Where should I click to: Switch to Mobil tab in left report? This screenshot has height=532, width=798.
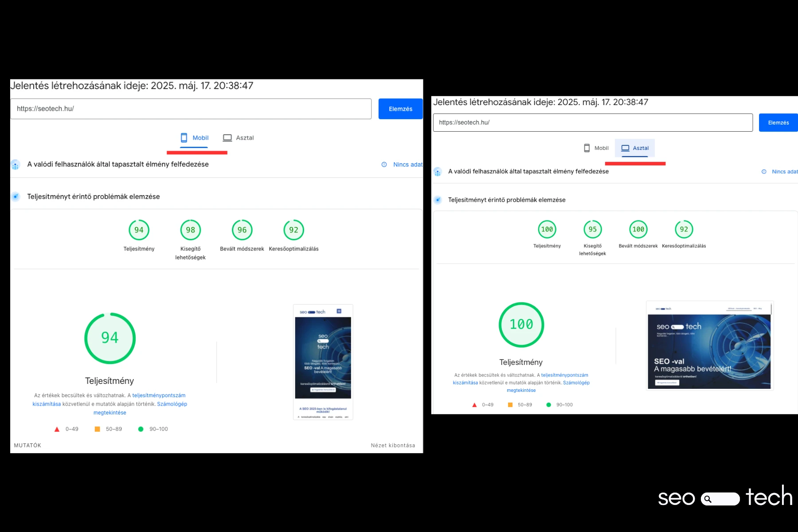pyautogui.click(x=194, y=138)
